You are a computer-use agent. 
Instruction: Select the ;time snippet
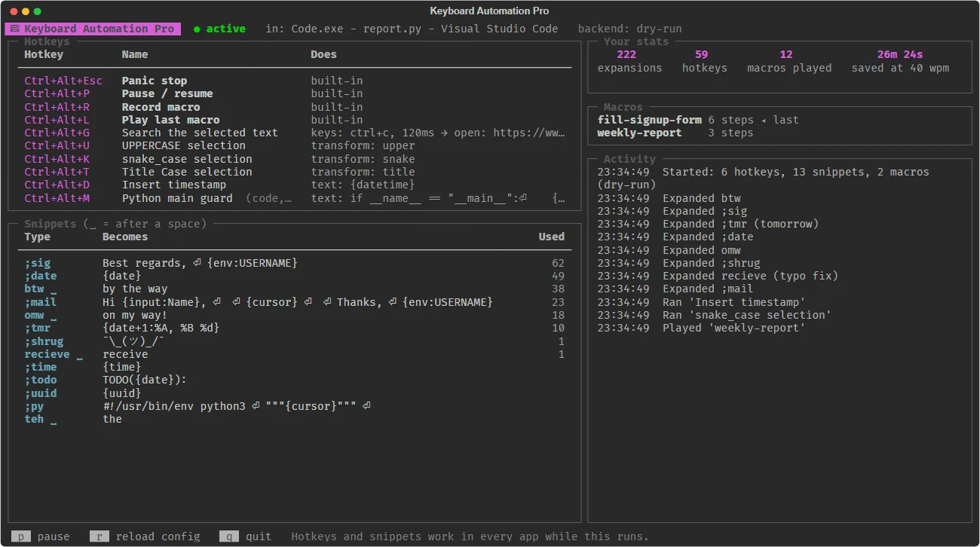[295, 367]
